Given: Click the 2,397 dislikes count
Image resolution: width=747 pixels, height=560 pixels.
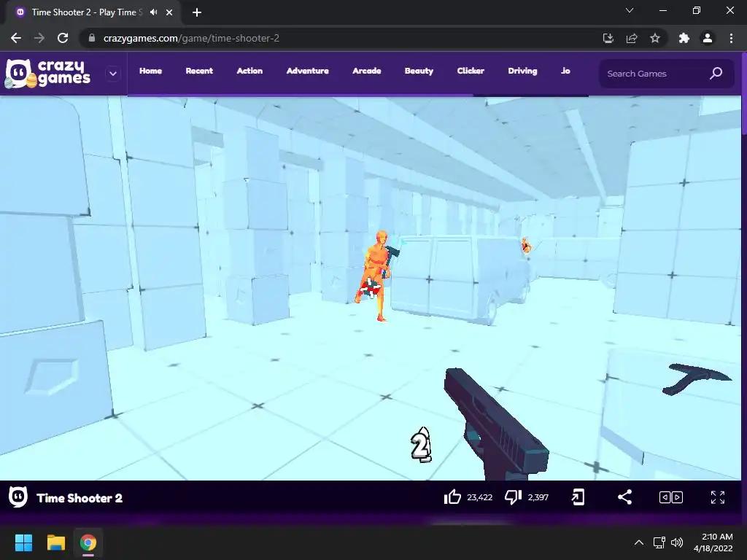Looking at the screenshot, I should [x=538, y=497].
